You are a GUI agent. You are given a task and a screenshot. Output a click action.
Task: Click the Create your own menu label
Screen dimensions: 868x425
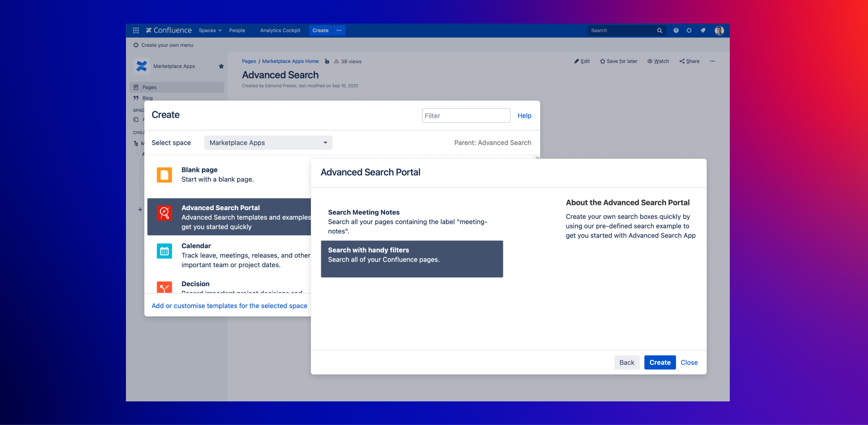pos(167,45)
